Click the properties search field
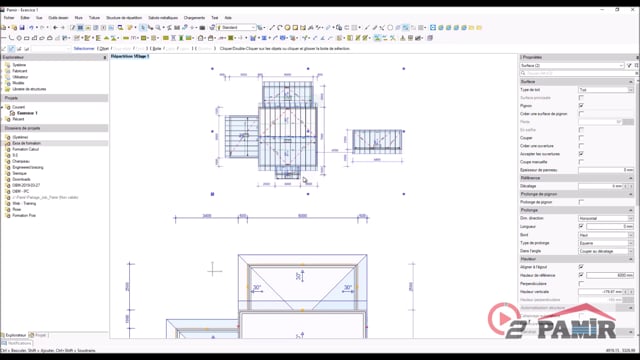640x360 pixels. pyautogui.click(x=577, y=73)
